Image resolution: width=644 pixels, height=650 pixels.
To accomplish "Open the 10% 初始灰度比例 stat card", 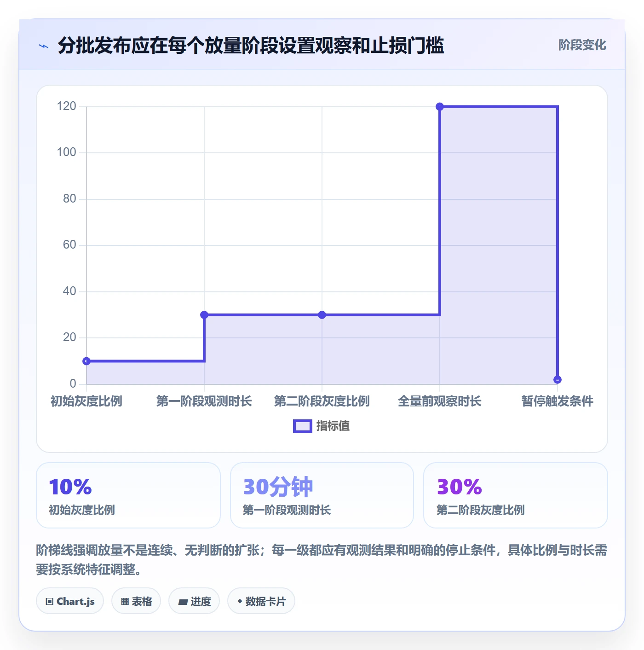I will click(x=128, y=495).
